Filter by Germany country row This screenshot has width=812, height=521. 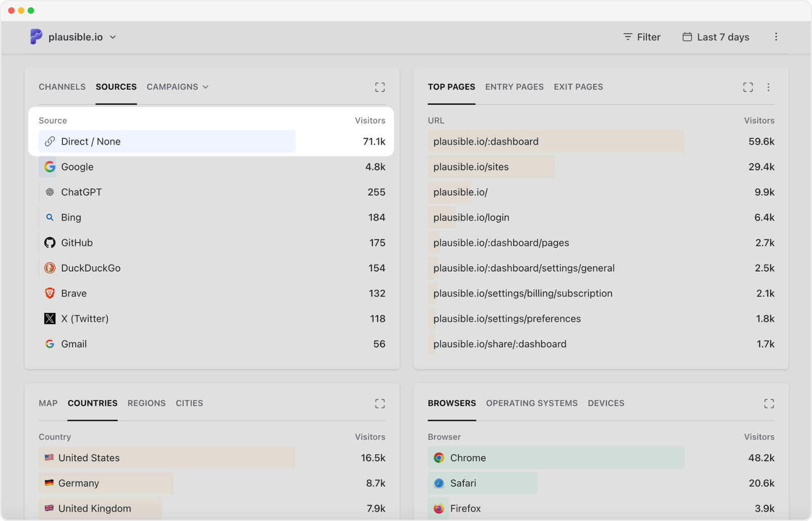tap(212, 483)
